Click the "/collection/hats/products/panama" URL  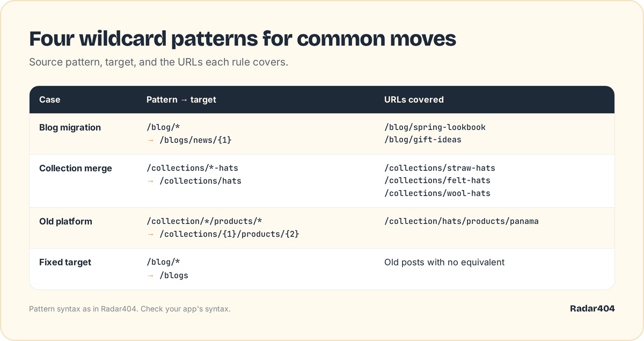pyautogui.click(x=462, y=221)
